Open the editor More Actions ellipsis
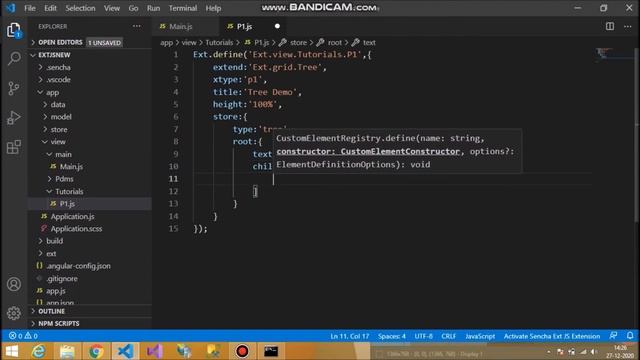This screenshot has height=360, width=640. (x=628, y=26)
